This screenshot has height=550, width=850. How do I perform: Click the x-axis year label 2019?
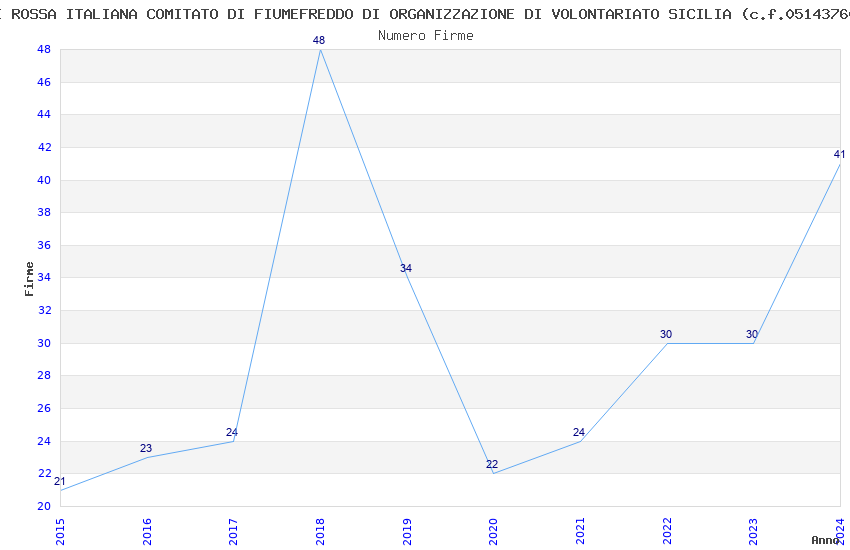tap(407, 532)
